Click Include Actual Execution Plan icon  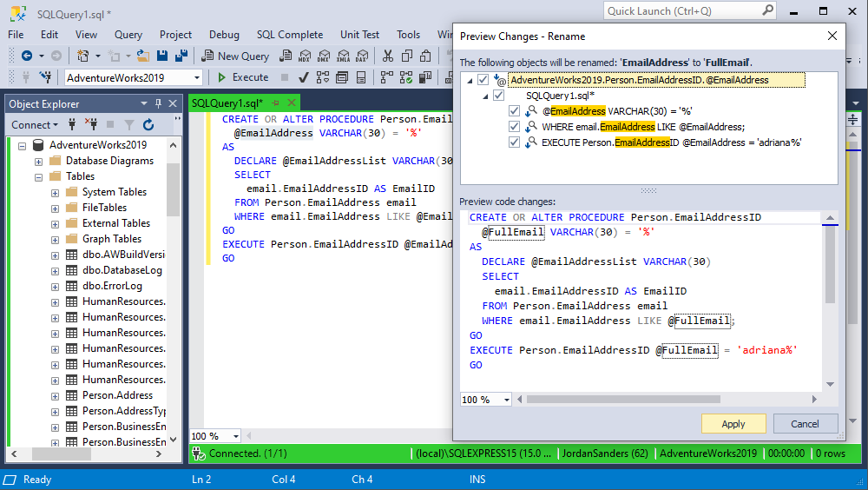tap(387, 77)
